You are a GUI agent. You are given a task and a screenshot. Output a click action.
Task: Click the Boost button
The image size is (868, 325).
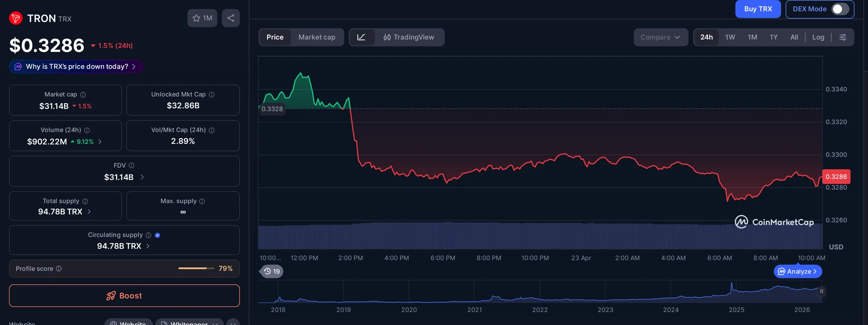coord(124,296)
